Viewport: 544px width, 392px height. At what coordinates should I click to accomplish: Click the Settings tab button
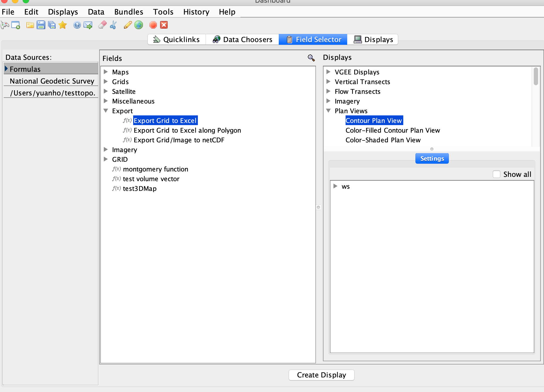(432, 159)
